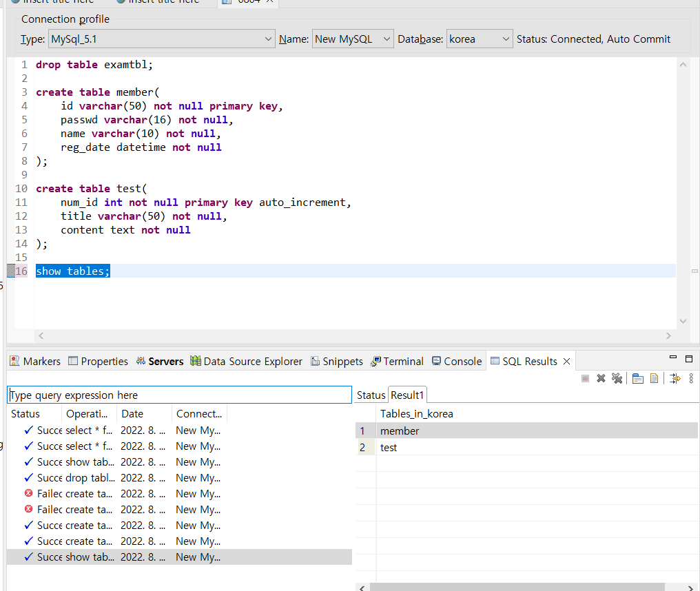Click the Connect... column header
Image resolution: width=700 pixels, height=591 pixels.
click(200, 414)
